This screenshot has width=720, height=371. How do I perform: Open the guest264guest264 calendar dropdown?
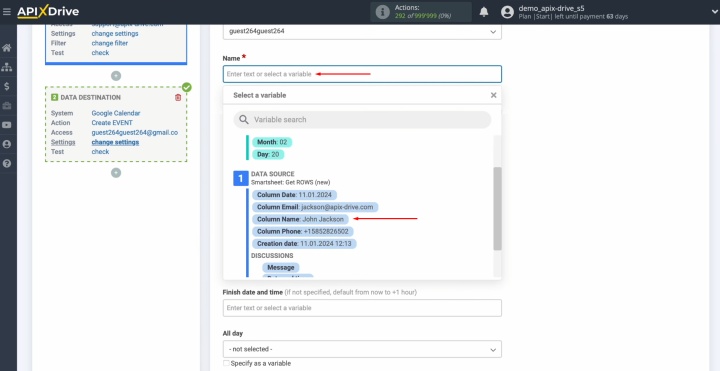[x=362, y=32]
